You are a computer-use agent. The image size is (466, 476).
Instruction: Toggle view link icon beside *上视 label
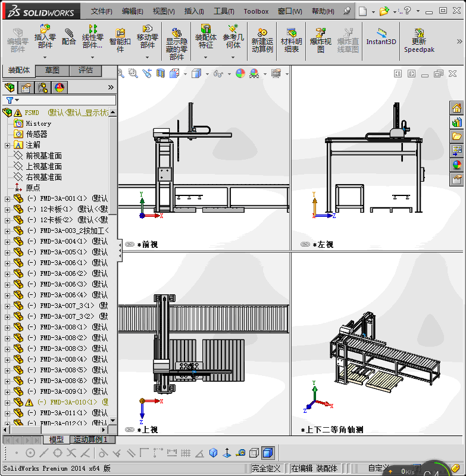click(130, 430)
